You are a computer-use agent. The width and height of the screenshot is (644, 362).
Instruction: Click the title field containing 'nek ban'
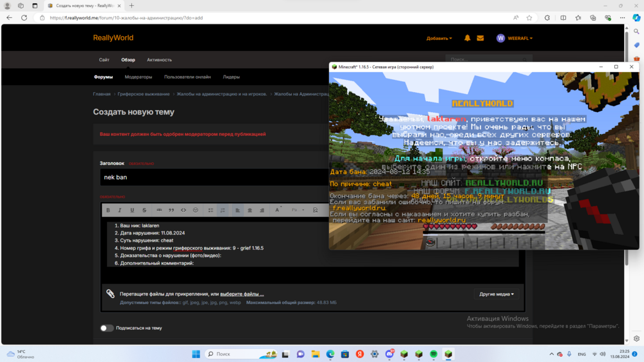tap(214, 177)
